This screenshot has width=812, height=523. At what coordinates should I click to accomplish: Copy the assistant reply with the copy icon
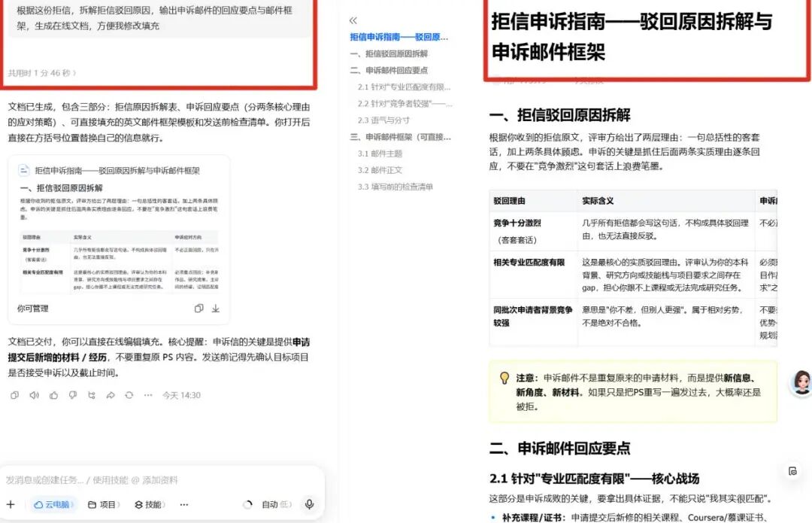(14, 395)
